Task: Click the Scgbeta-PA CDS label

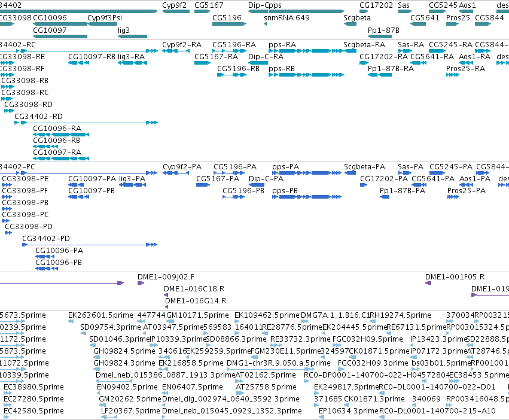Action: [x=364, y=167]
